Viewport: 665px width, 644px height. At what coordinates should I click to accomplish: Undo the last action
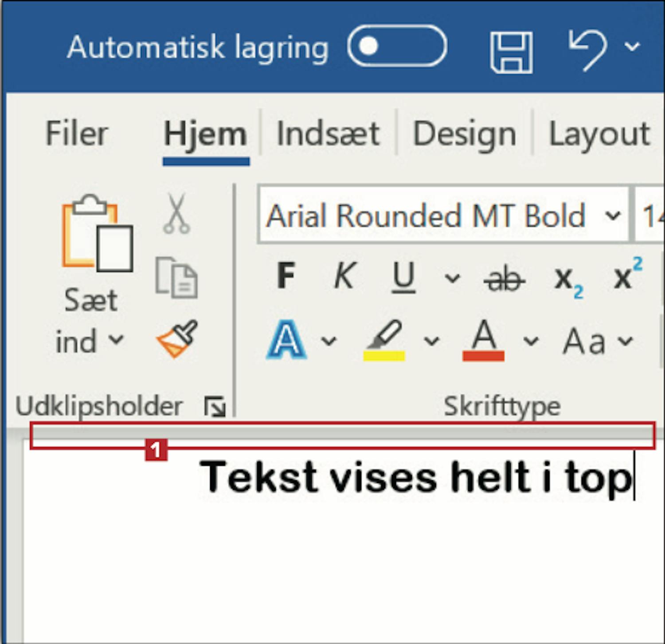pos(588,50)
